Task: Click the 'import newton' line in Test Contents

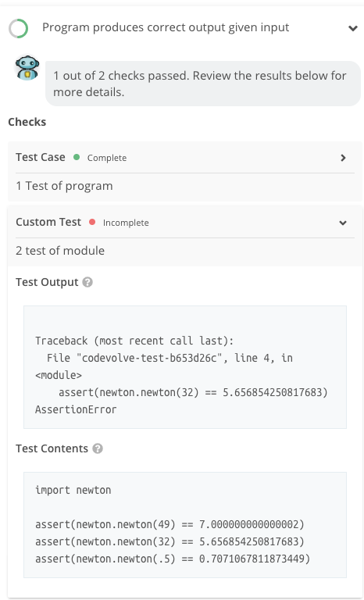Action: click(73, 490)
